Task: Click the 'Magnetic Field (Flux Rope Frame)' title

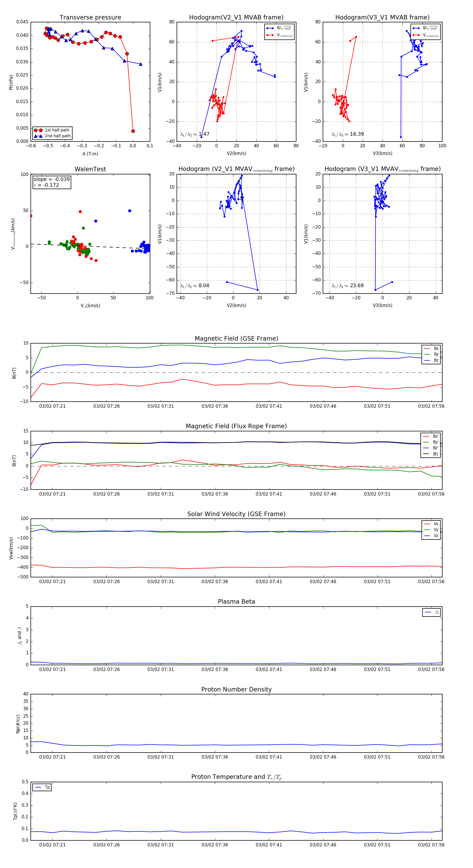Action: coord(236,426)
